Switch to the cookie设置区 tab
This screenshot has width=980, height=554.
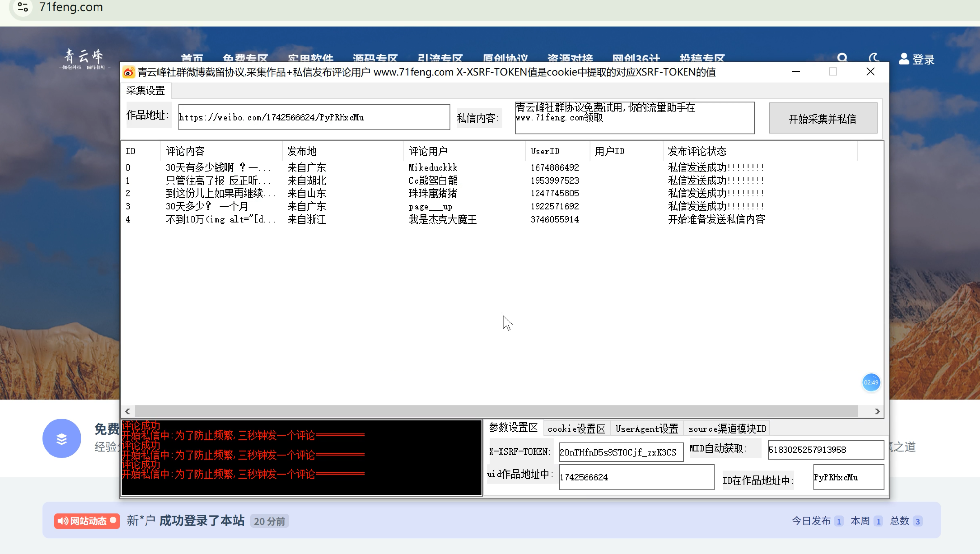coord(577,429)
